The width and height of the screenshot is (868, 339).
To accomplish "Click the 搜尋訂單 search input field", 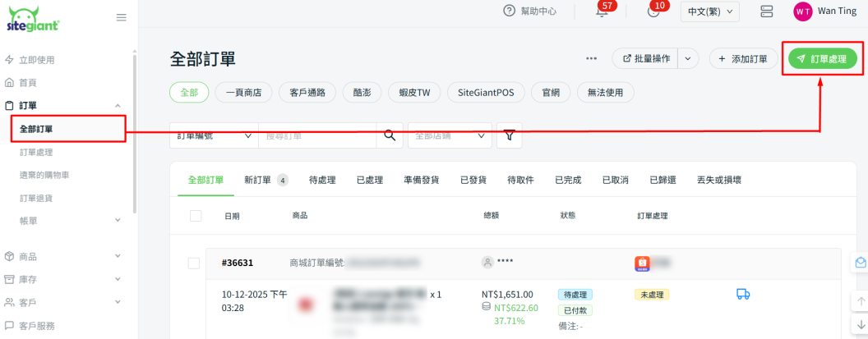I will point(316,135).
